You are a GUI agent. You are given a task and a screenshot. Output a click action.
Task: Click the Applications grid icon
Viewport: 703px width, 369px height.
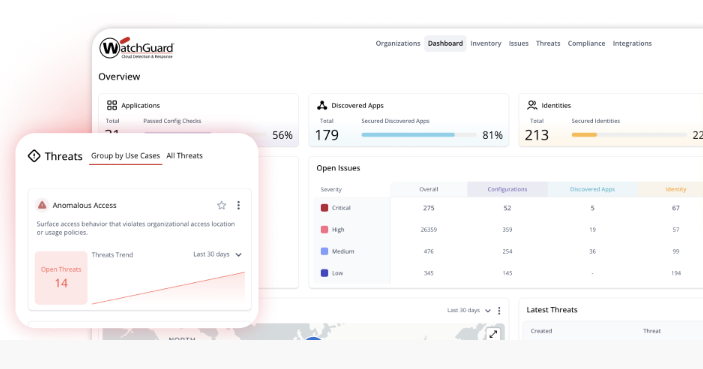(x=112, y=105)
